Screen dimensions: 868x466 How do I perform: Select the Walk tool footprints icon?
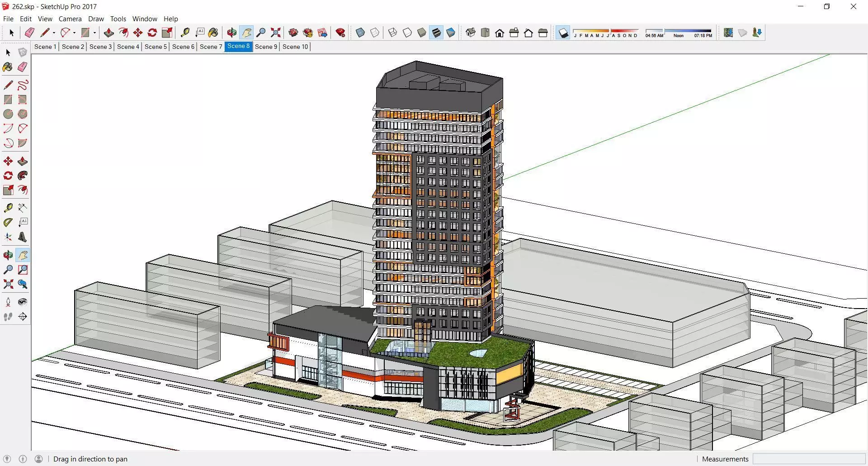pyautogui.click(x=8, y=317)
